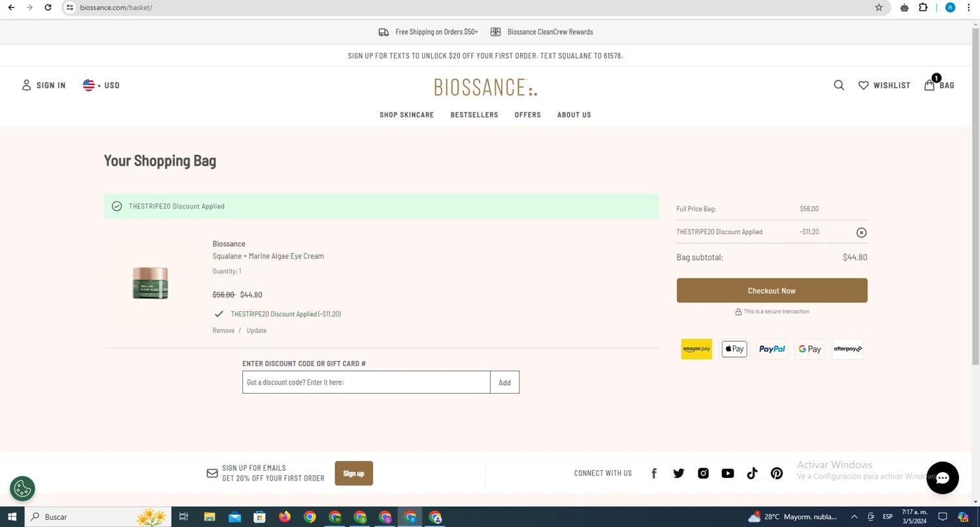Open Squalane + Marine Algae Eye Cream link
This screenshot has height=527, width=980.
point(268,256)
